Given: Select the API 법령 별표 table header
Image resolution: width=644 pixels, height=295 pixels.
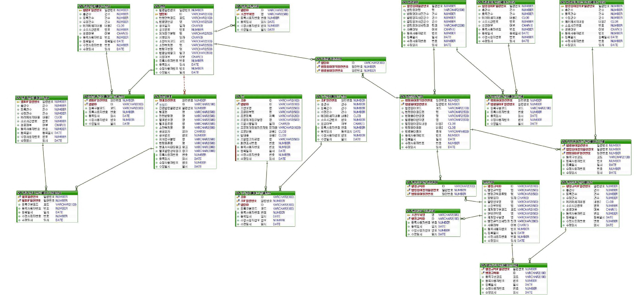Looking at the screenshot, I should coord(185,96).
